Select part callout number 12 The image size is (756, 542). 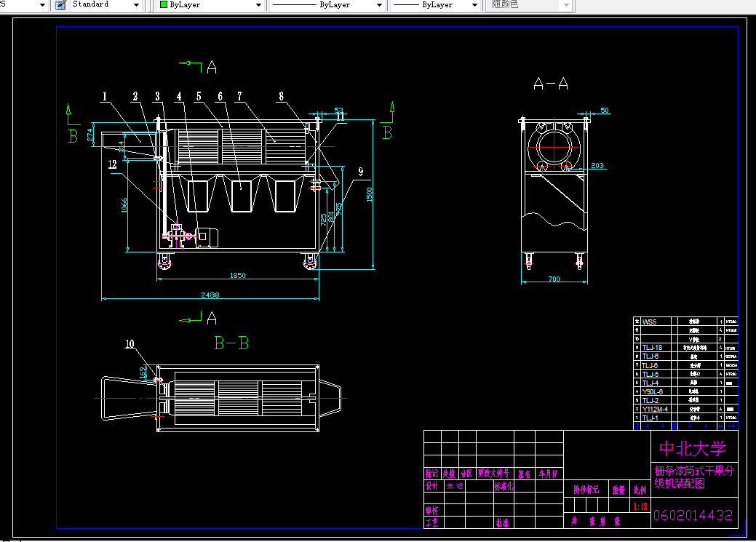click(x=112, y=164)
